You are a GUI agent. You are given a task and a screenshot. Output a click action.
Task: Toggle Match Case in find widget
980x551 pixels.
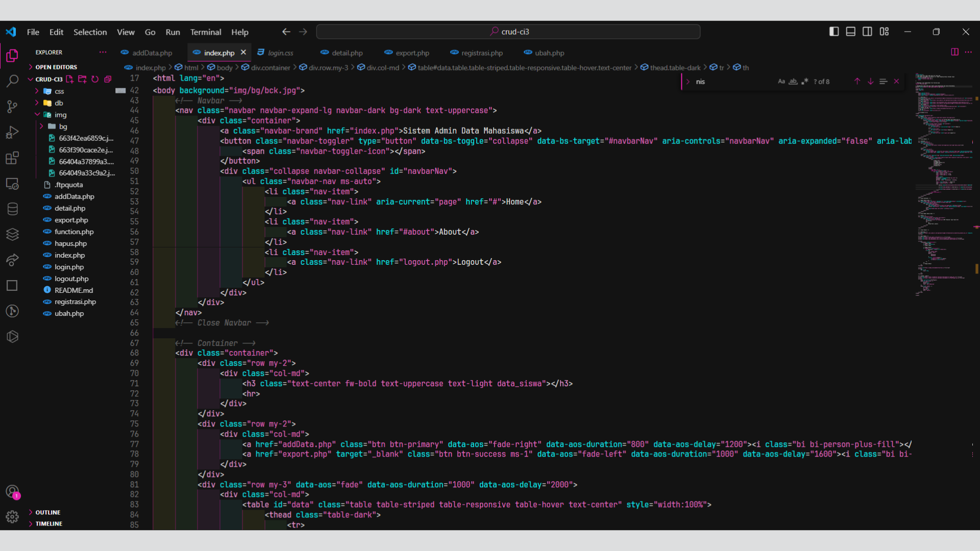click(781, 82)
